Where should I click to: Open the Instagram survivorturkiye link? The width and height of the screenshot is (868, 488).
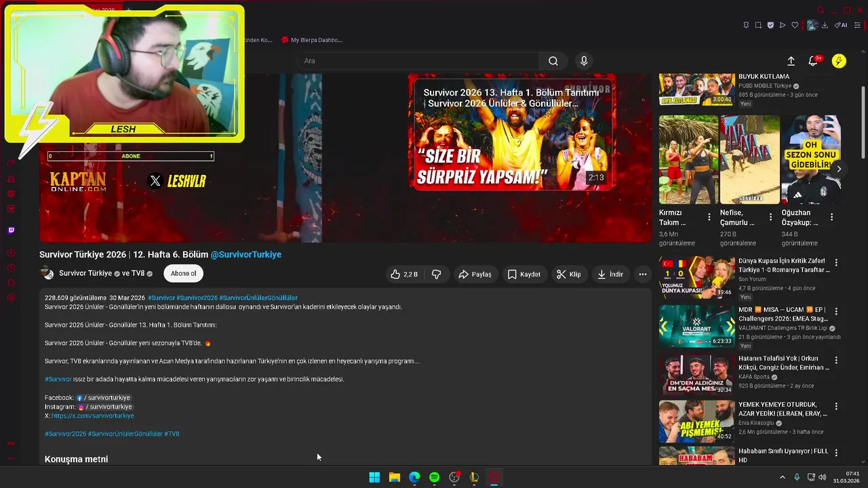[x=104, y=407]
